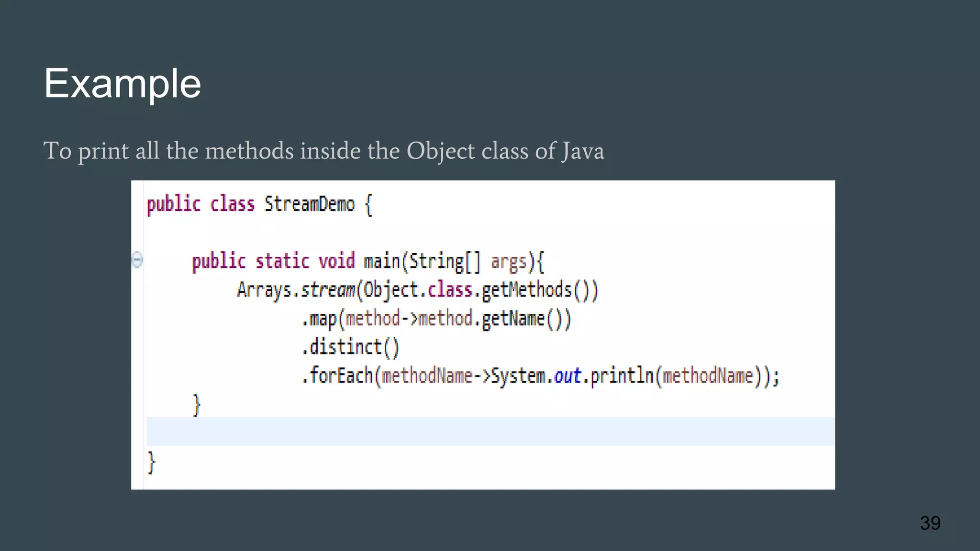Click the opening brace after StreamDemo
Viewport: 980px width, 551px height.
(x=368, y=205)
